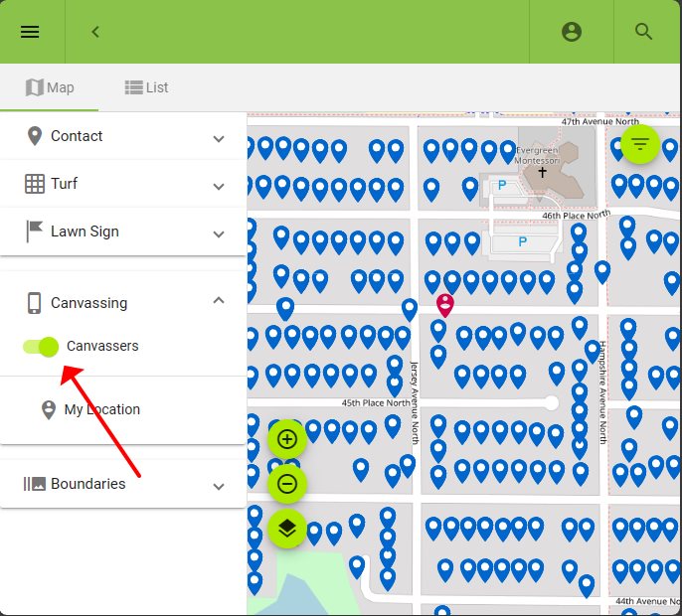Image resolution: width=682 pixels, height=616 pixels.
Task: Zoom out on the map
Action: tap(287, 484)
